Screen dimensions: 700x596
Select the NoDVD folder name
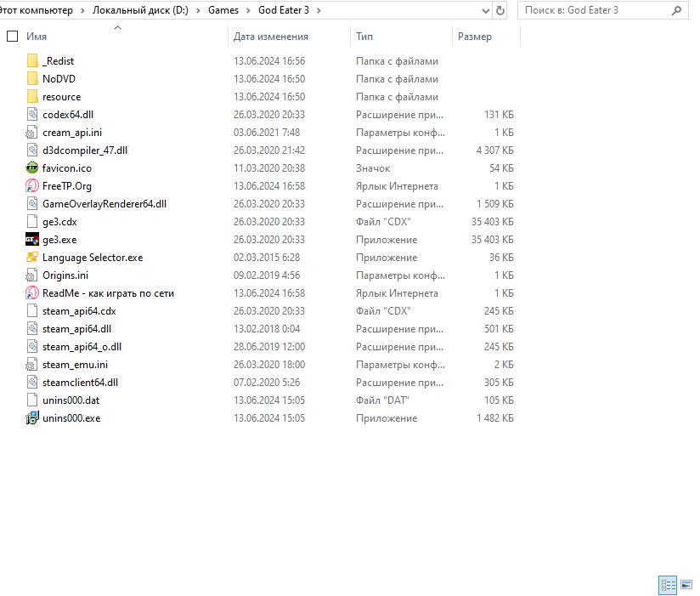click(59, 79)
